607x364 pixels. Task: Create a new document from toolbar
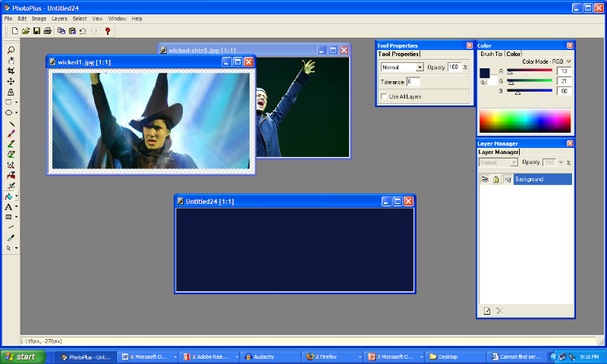click(14, 31)
